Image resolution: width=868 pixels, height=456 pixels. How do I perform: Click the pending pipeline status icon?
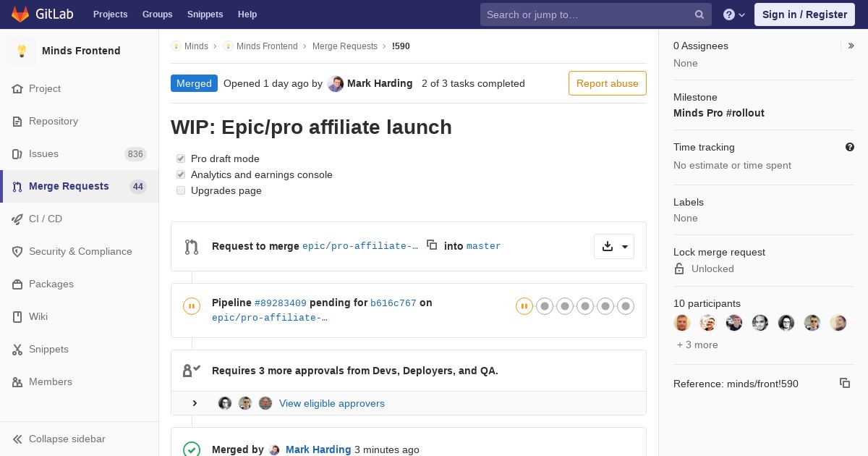192,306
